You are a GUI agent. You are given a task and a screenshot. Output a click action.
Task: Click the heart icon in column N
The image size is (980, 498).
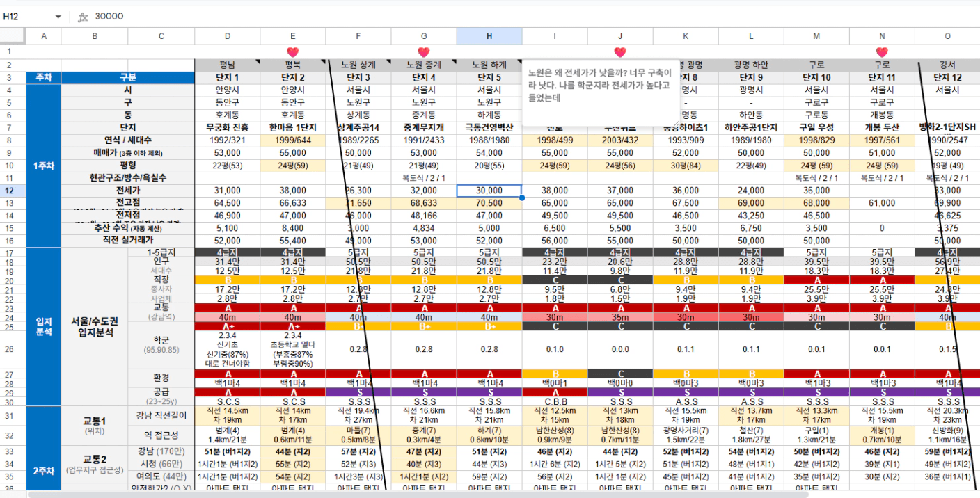coord(882,52)
